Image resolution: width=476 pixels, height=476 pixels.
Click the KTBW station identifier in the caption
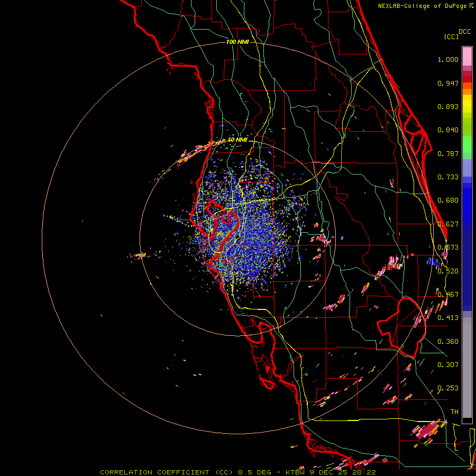295,472
